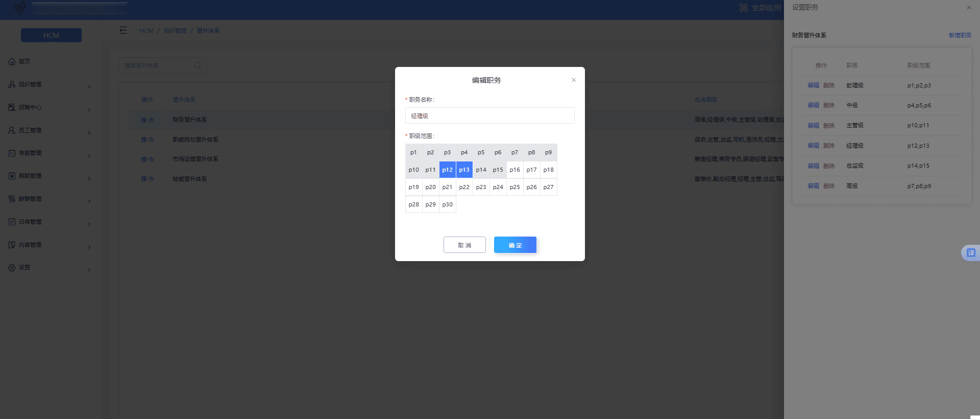
Task: Expand the 假期管理 menu chevron
Action: coord(89,178)
